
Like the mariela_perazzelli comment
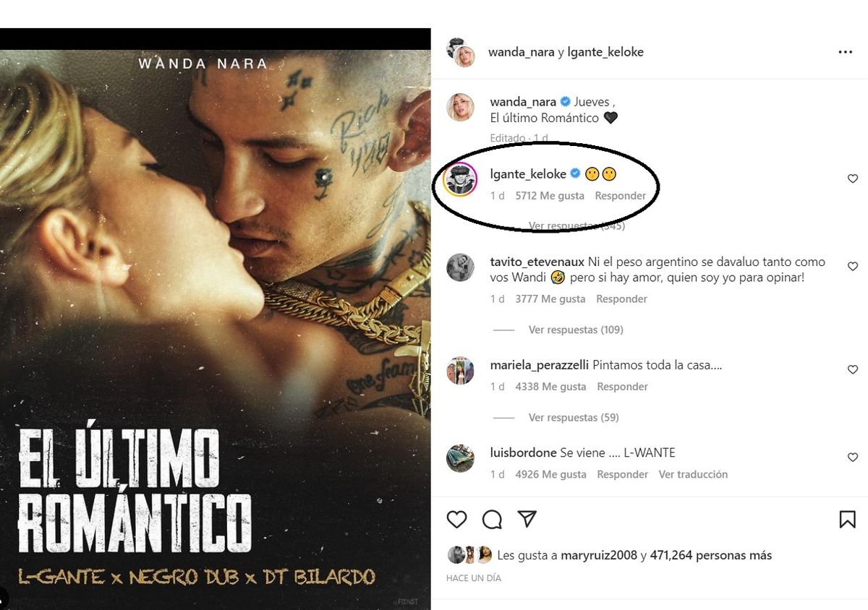[x=853, y=369]
